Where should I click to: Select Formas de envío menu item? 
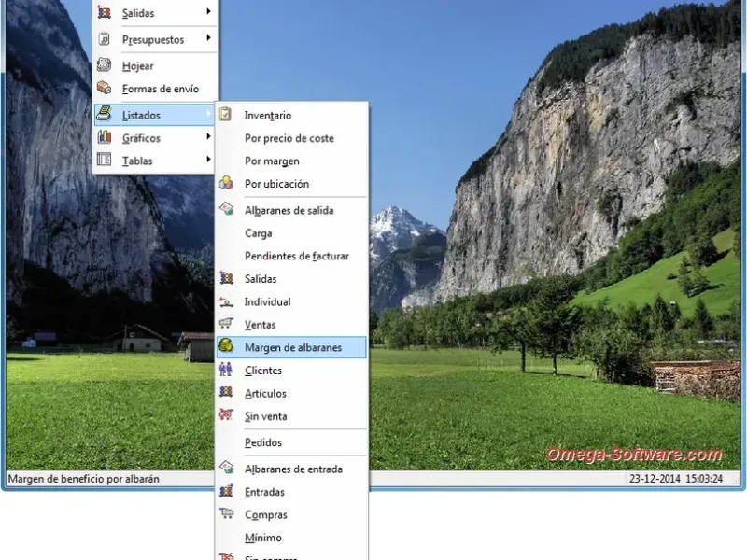point(154,89)
